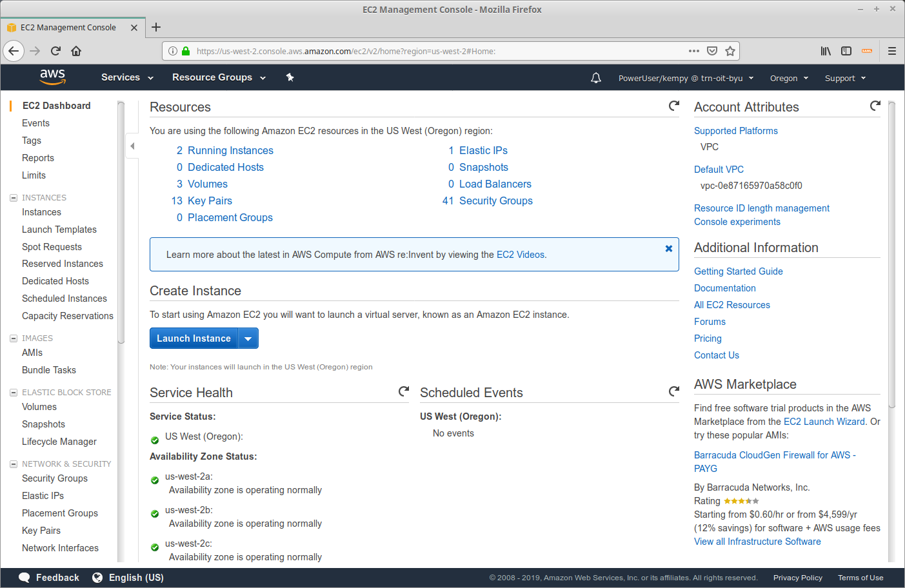
Task: Open Spot Requests in the sidebar
Action: tap(52, 247)
